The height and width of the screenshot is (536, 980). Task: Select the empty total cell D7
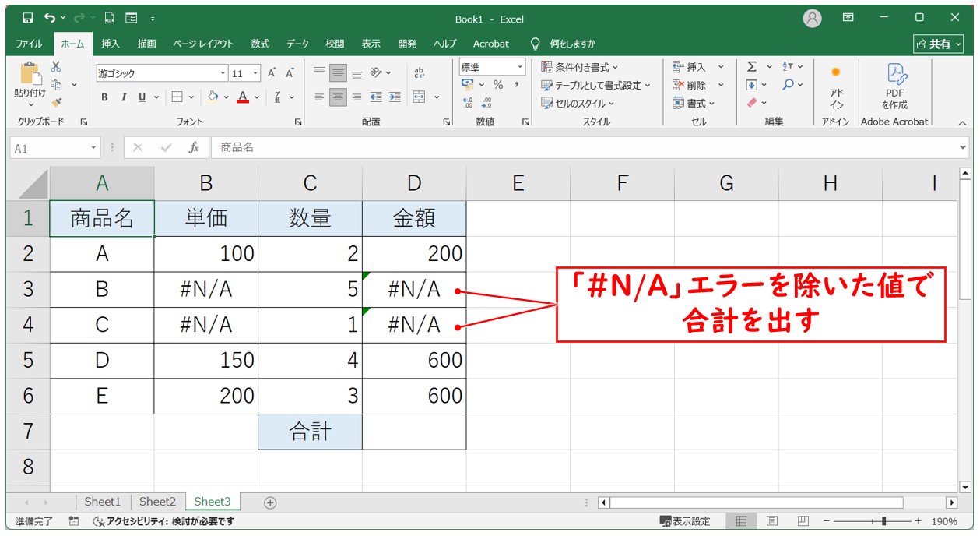click(414, 432)
